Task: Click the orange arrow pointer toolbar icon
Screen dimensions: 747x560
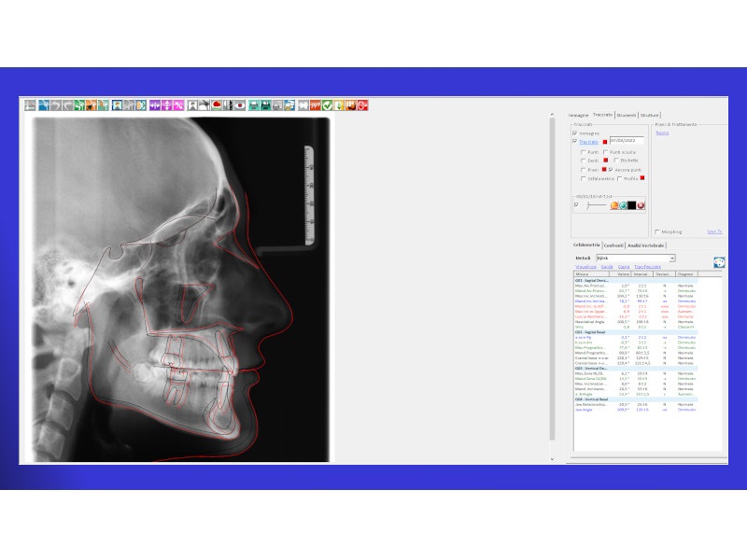Action: pyautogui.click(x=91, y=105)
